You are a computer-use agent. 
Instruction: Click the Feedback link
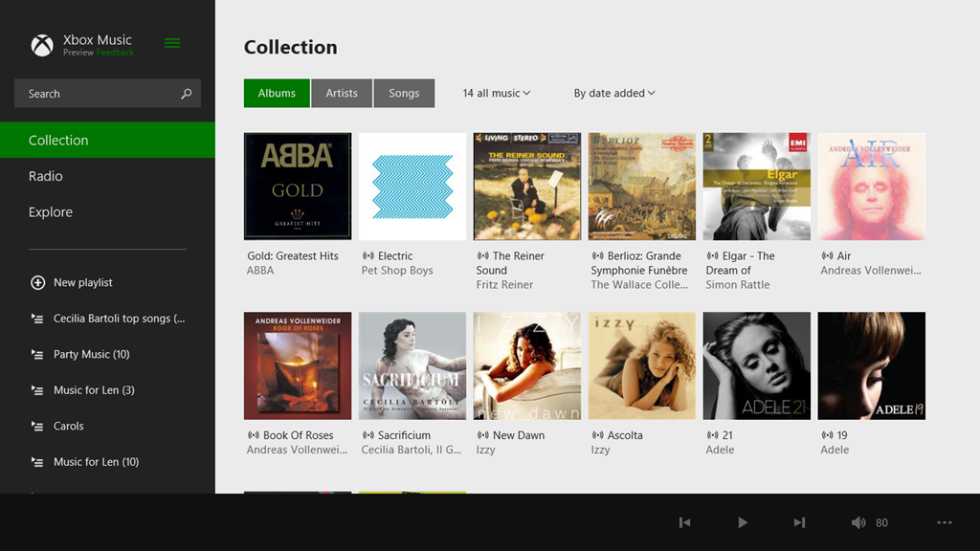115,53
